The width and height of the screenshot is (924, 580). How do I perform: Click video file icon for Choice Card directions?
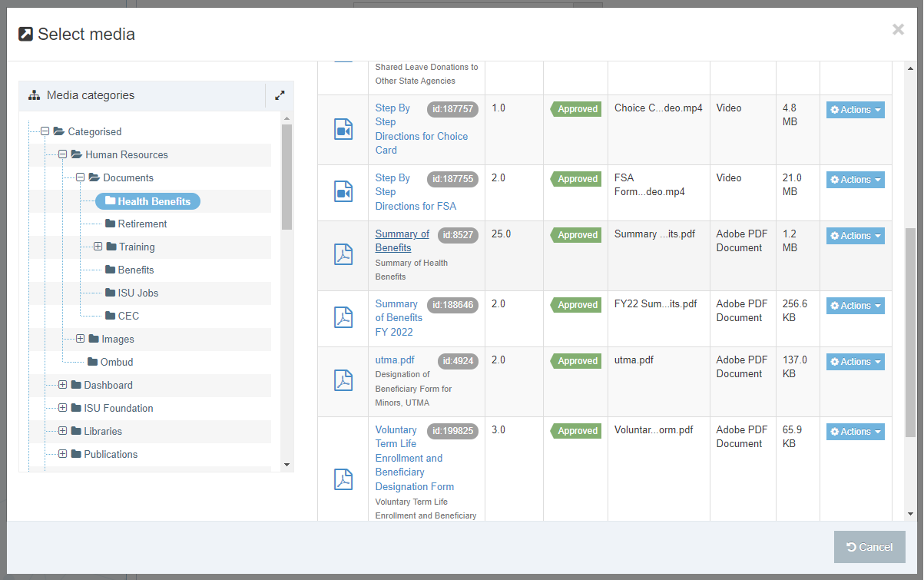pos(343,129)
